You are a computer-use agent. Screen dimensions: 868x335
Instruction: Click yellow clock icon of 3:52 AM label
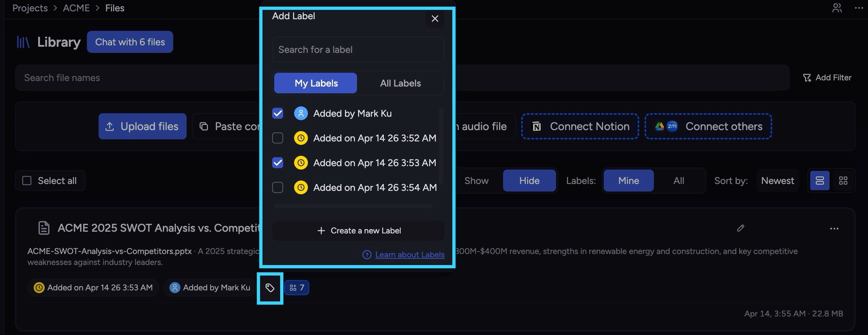(301, 138)
